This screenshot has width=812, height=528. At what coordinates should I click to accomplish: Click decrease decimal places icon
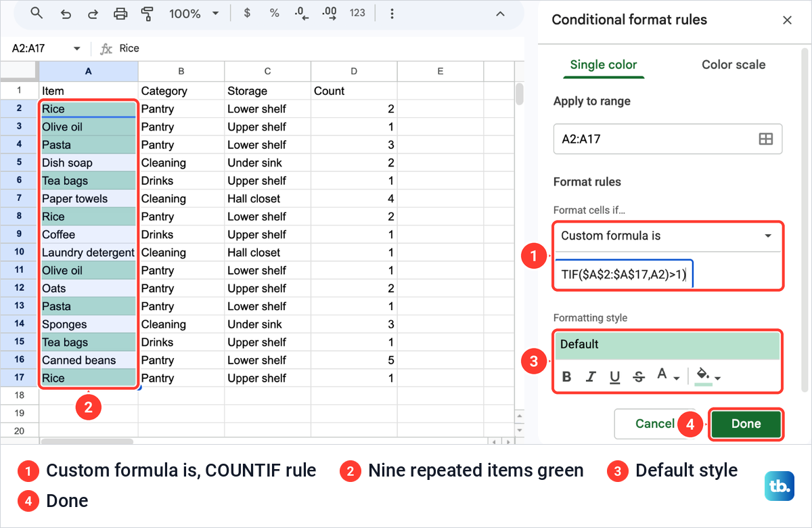click(x=302, y=13)
